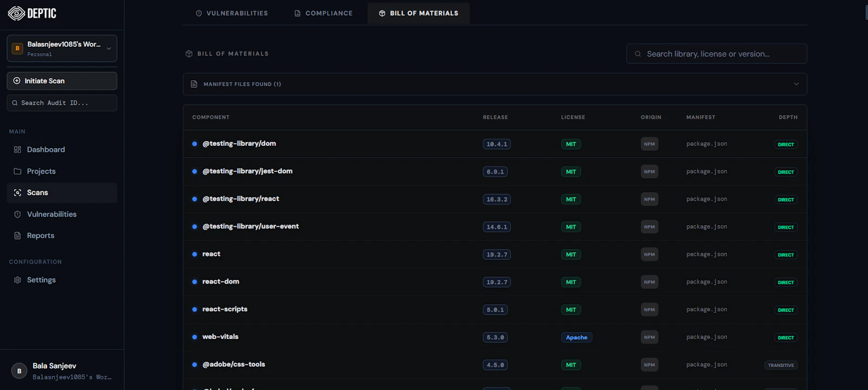The image size is (868, 390).
Task: Click the Origin column header
Action: point(651,117)
